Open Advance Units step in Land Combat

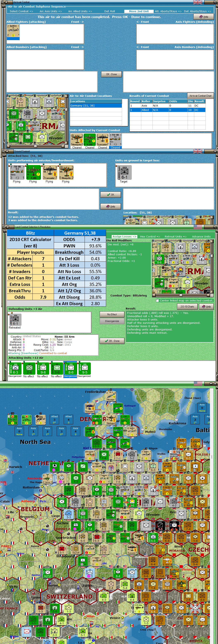click(201, 236)
